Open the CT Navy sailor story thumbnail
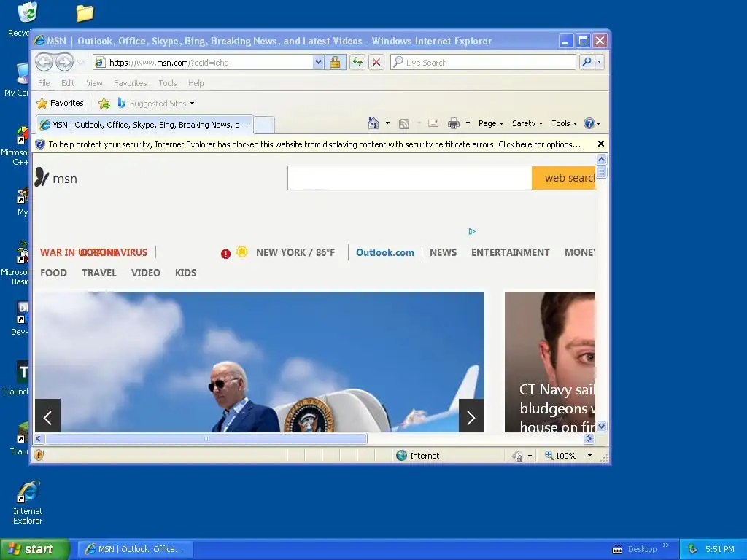Viewport: 747px width, 560px height. (550, 362)
